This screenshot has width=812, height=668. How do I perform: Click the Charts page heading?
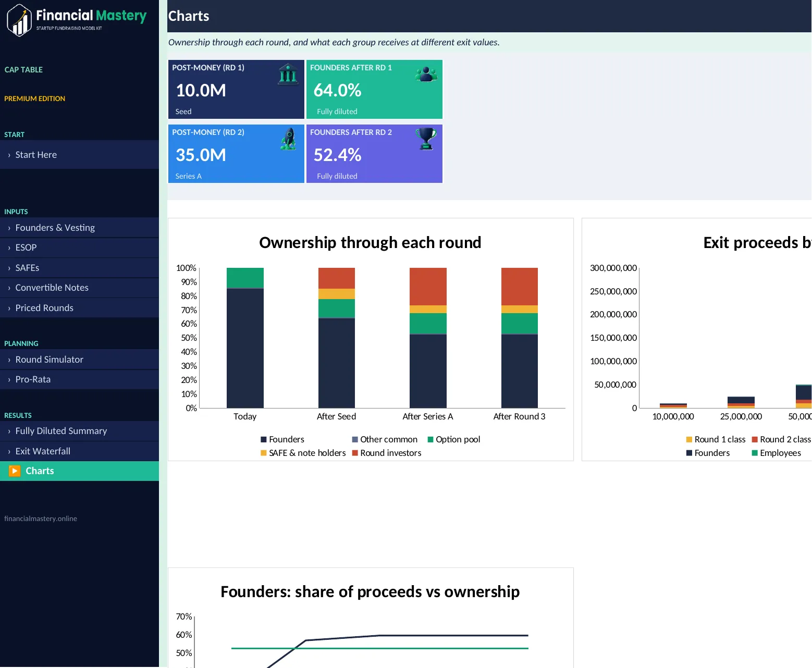189,16
